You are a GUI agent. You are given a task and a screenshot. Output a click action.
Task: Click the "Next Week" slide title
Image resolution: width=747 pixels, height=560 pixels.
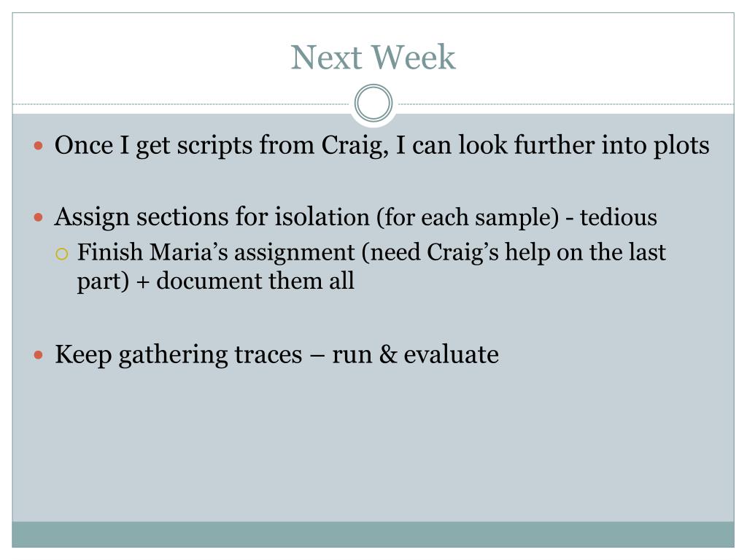373,57
